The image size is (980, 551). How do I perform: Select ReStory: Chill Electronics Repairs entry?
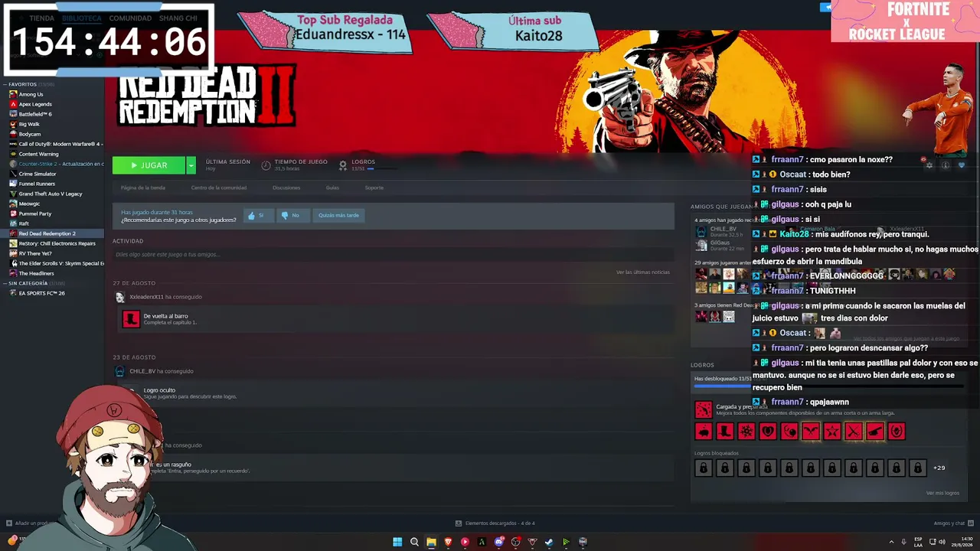coord(52,243)
